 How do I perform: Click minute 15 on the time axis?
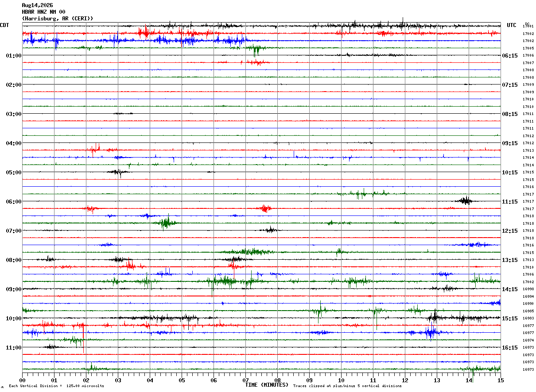click(x=501, y=380)
